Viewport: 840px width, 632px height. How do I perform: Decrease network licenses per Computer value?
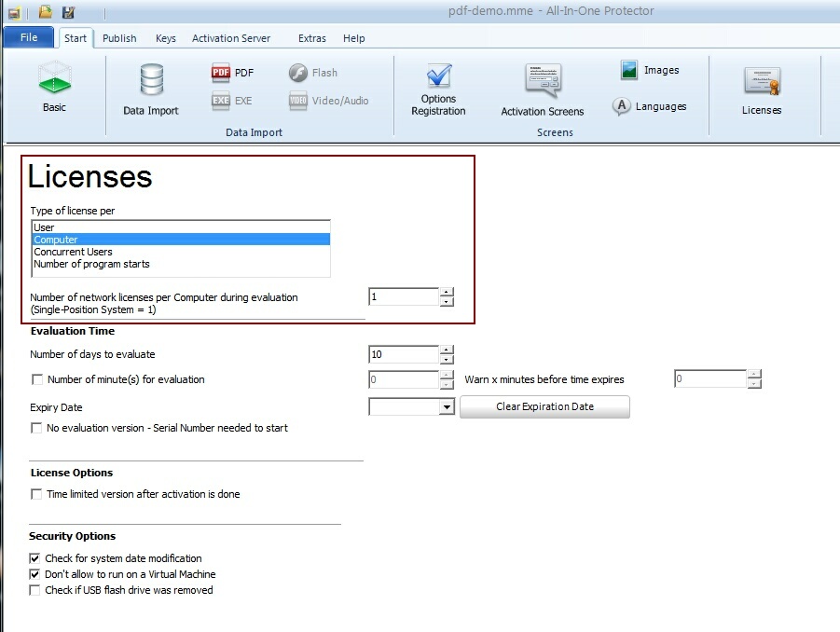447,302
